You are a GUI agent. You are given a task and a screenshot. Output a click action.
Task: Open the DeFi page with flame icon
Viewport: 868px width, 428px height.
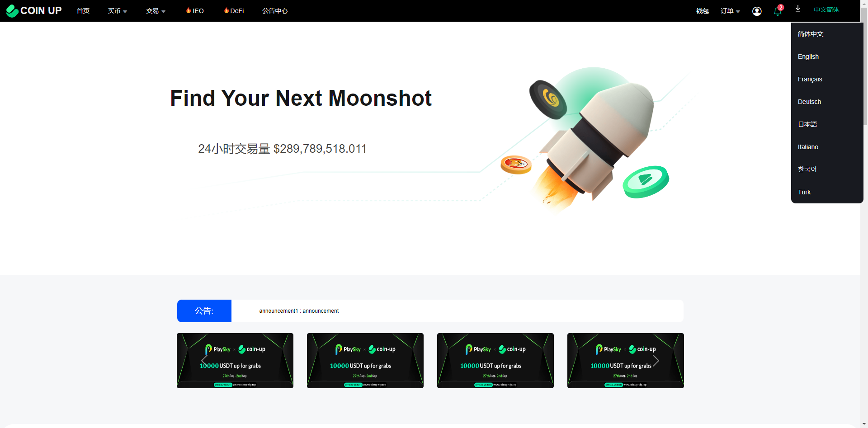(x=234, y=10)
